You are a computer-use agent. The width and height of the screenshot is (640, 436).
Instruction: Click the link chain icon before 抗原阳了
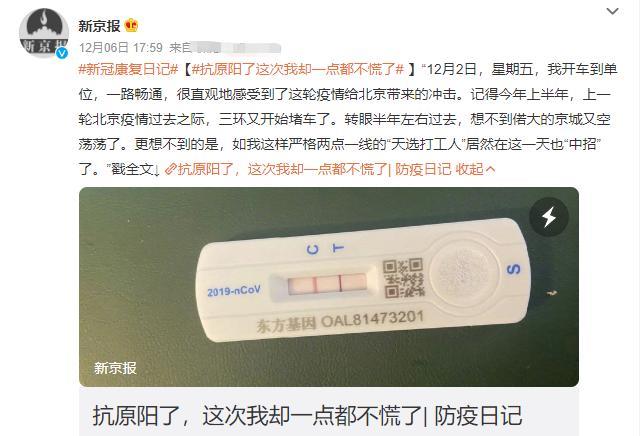click(171, 169)
